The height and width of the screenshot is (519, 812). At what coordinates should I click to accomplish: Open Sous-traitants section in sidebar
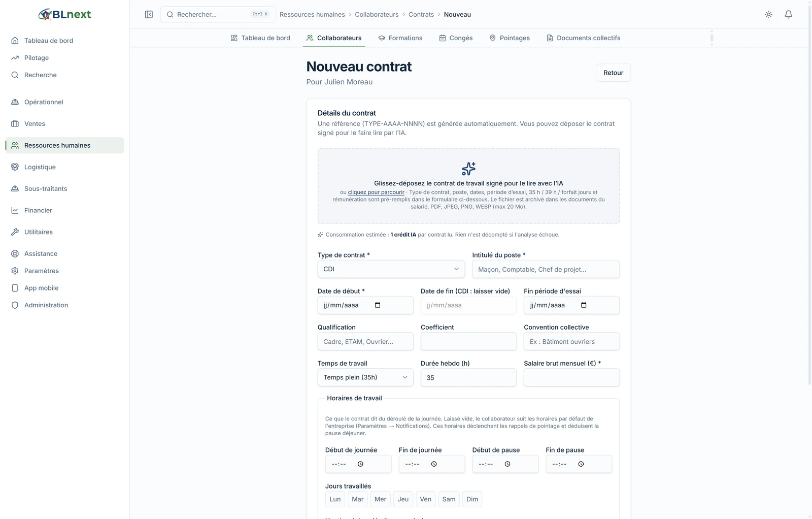(x=64, y=189)
